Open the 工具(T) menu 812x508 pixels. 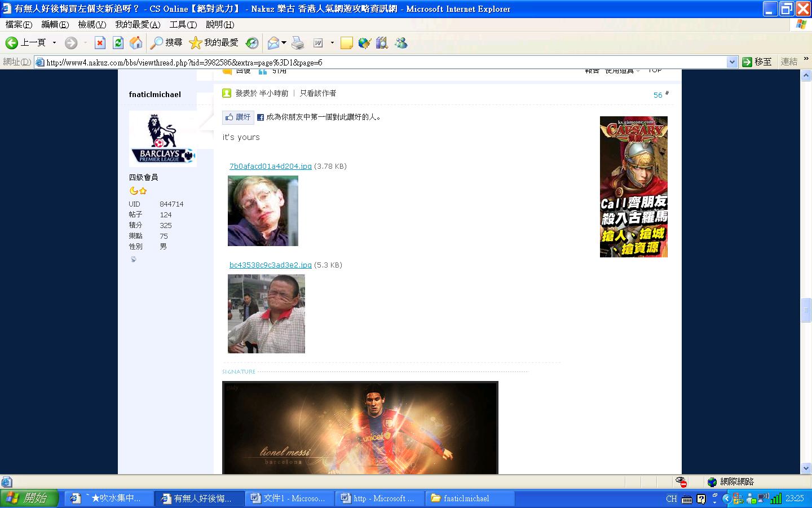pyautogui.click(x=183, y=25)
